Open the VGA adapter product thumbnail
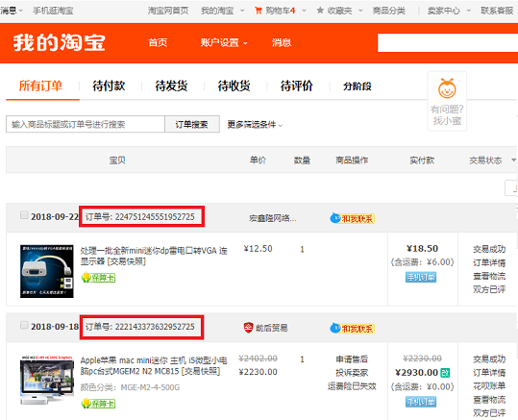Screen dimensions: 518x420 coord(47,271)
